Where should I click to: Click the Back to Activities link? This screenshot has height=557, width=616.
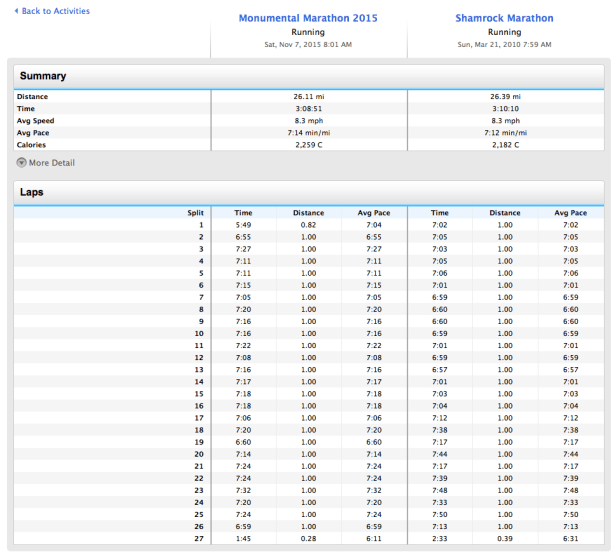tap(55, 11)
